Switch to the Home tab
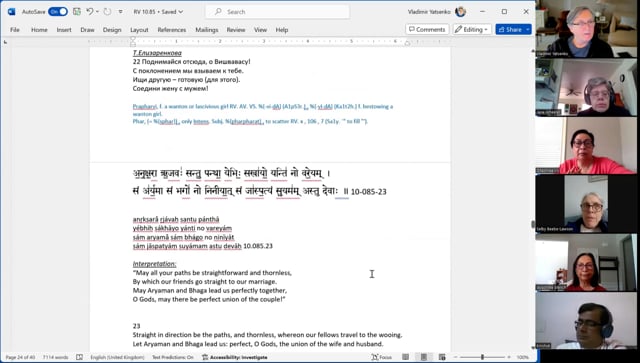 pyautogui.click(x=39, y=30)
